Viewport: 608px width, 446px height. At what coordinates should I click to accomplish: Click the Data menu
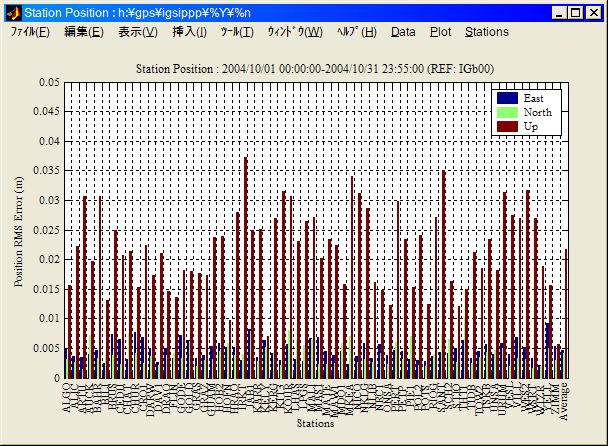[x=403, y=32]
